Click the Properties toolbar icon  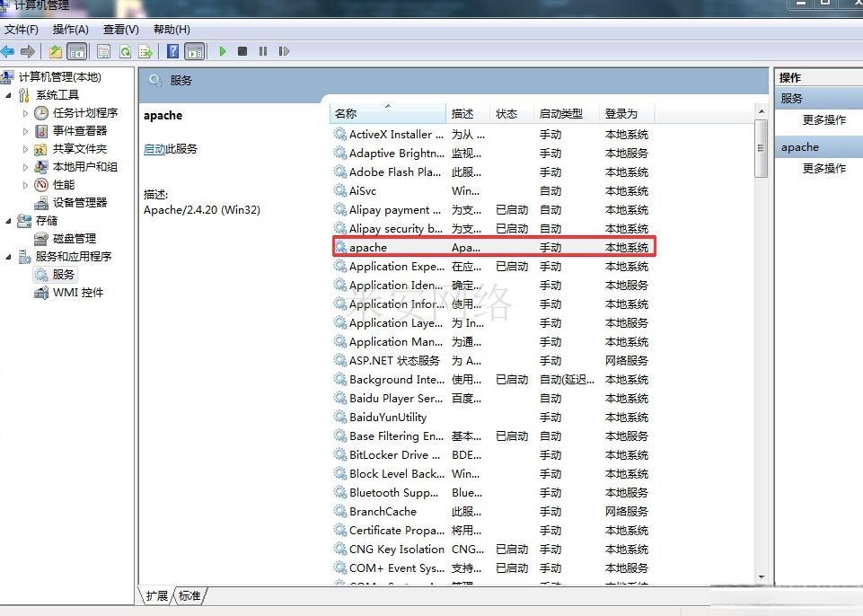(x=103, y=52)
